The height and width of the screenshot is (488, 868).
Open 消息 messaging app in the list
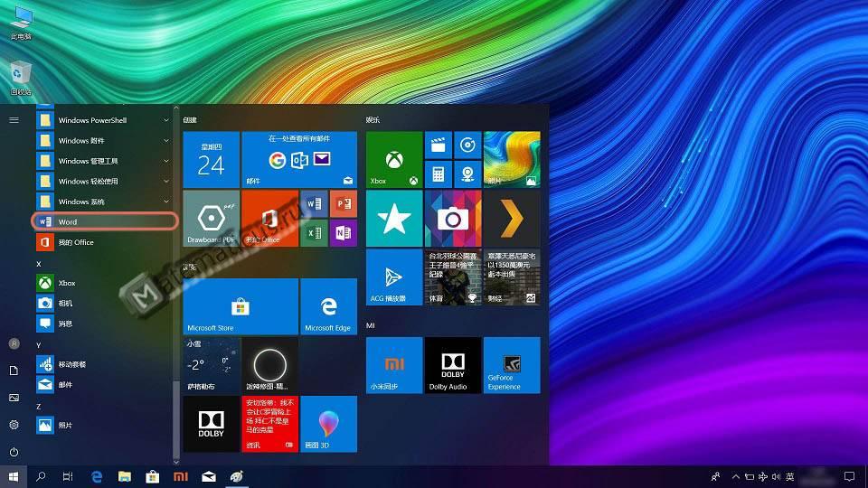point(105,324)
